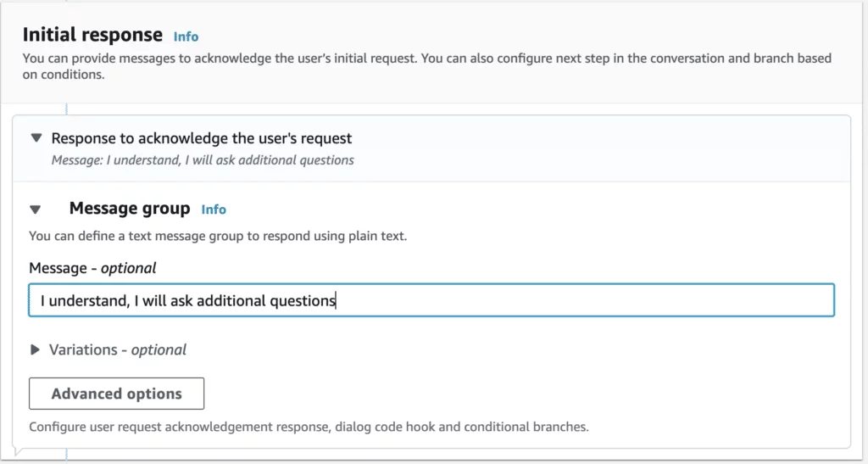The height and width of the screenshot is (464, 868).
Task: Select the Configure user request acknowledgement description
Action: (309, 427)
